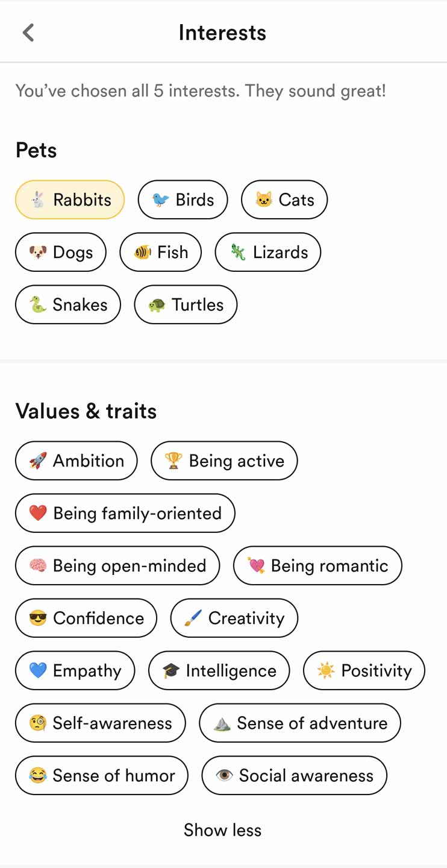Choose the Sense of adventure chip
Screen dimensions: 447x868
coord(300,723)
